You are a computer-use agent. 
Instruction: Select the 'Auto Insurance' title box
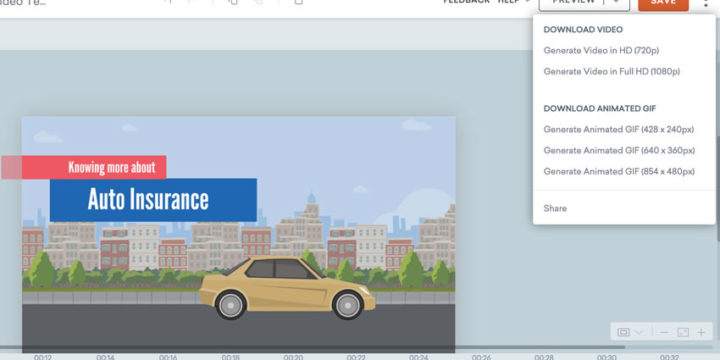pos(153,200)
